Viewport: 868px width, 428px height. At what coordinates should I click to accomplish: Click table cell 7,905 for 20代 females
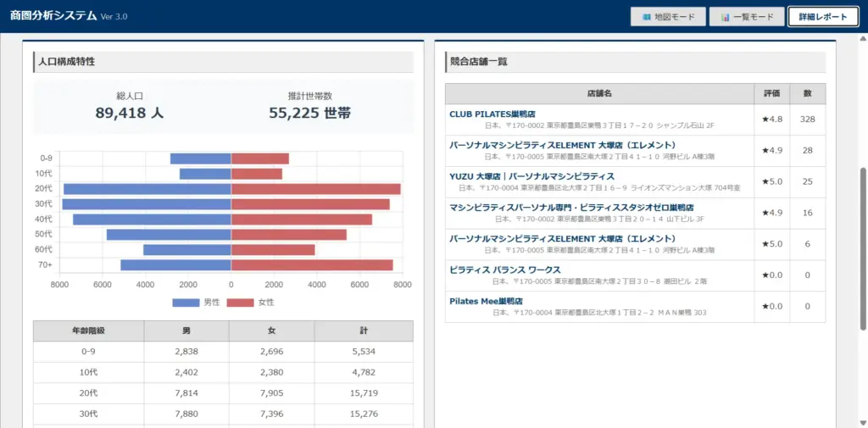coord(272,393)
